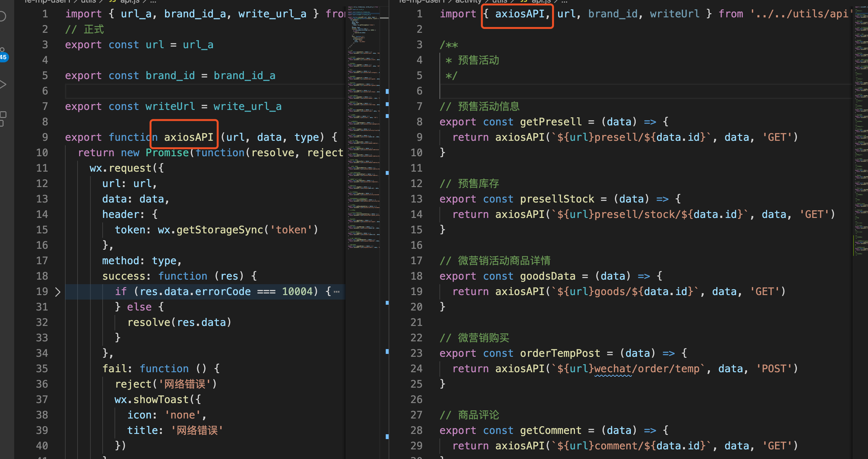The width and height of the screenshot is (868, 459).
Task: Open 'activity' breadcrumb in right editor
Action: click(x=468, y=1)
